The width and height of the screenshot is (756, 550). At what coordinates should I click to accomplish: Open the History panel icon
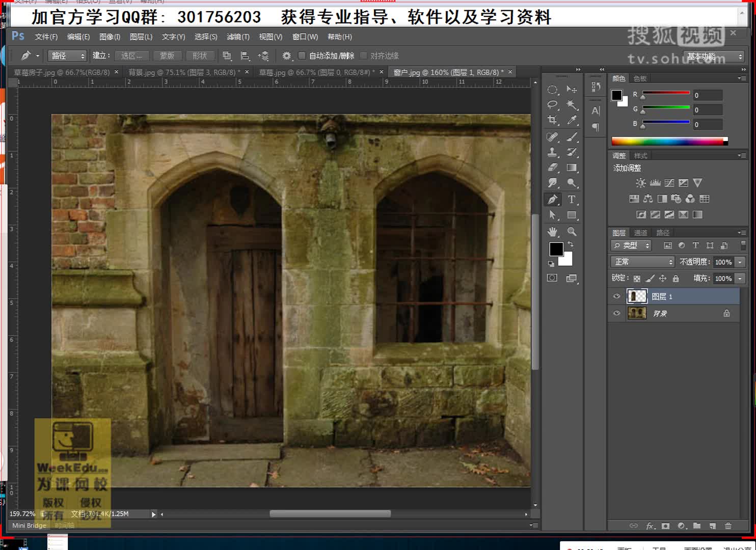point(596,87)
